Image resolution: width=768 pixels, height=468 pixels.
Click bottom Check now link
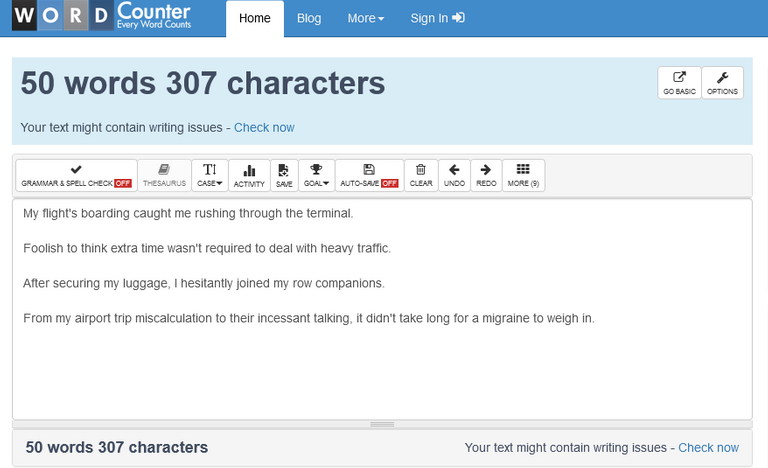click(x=708, y=447)
